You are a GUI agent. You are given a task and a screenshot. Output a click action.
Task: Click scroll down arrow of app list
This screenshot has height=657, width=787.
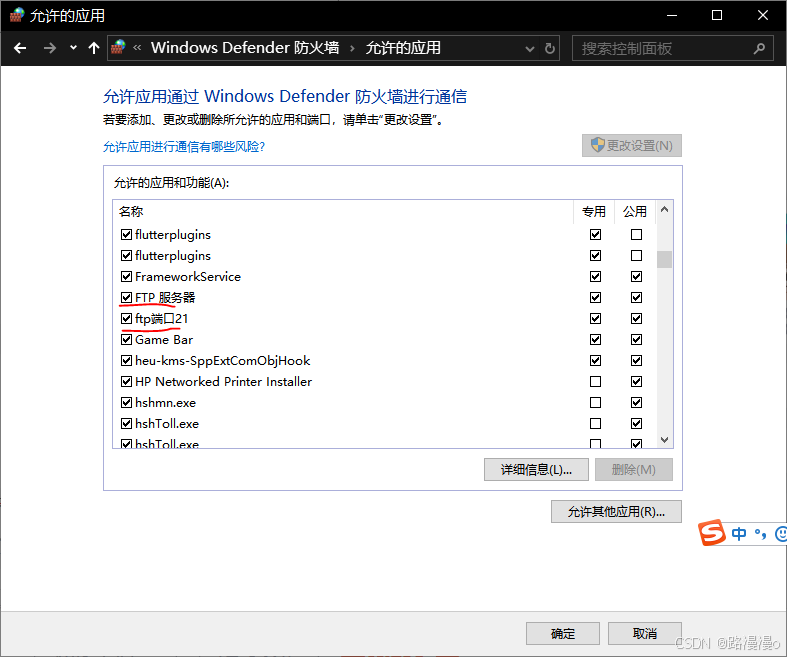pos(665,440)
